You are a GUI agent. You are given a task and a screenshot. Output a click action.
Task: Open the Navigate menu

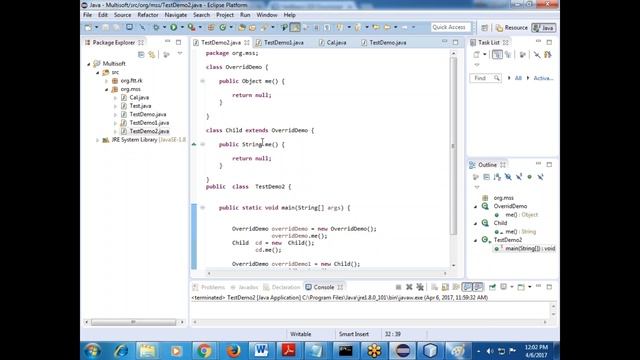(x=176, y=15)
